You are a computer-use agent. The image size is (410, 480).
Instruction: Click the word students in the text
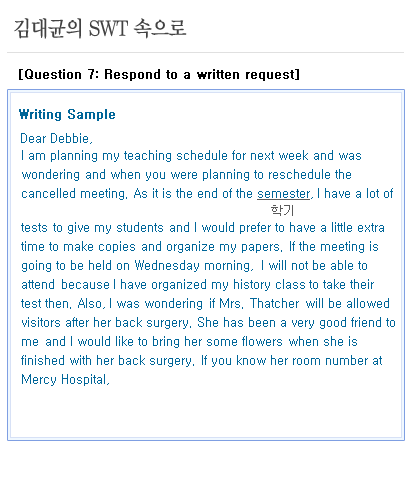140,228
